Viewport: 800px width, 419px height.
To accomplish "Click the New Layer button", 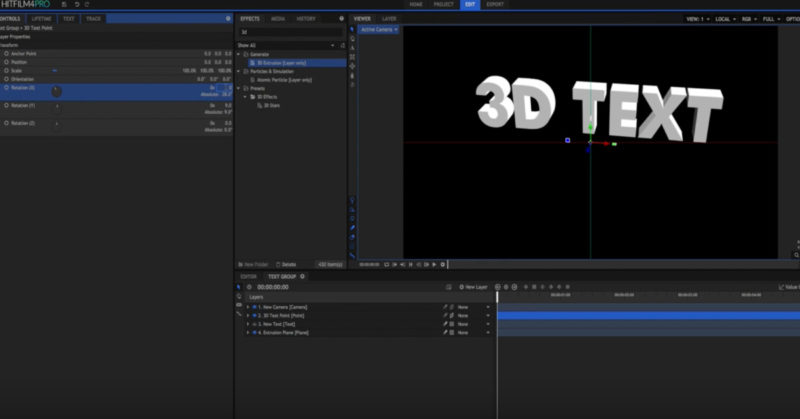I will (x=472, y=287).
